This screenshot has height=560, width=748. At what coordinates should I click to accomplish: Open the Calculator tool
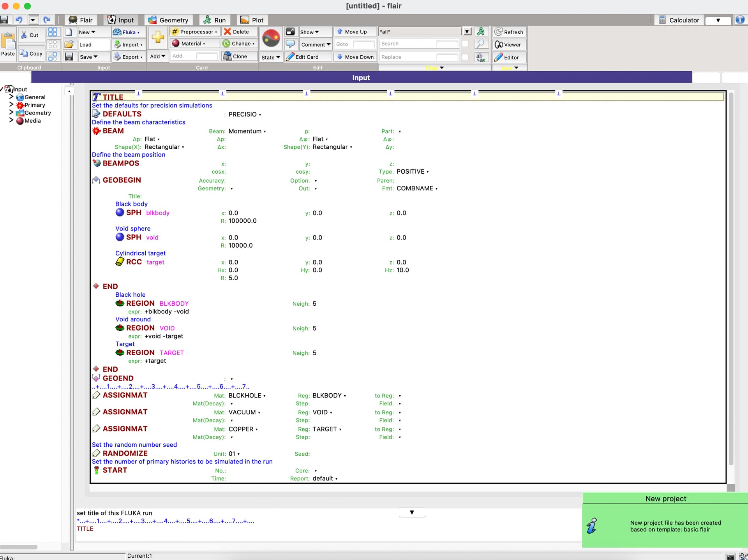pos(679,20)
